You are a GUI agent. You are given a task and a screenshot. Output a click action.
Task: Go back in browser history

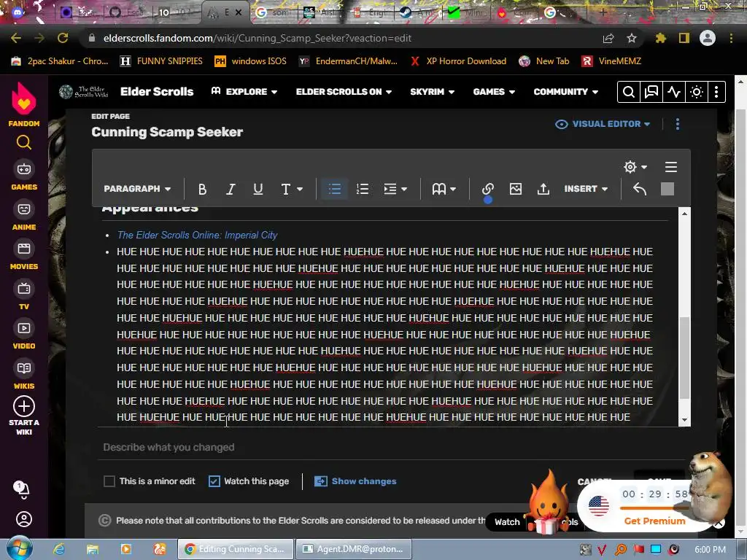[16, 38]
